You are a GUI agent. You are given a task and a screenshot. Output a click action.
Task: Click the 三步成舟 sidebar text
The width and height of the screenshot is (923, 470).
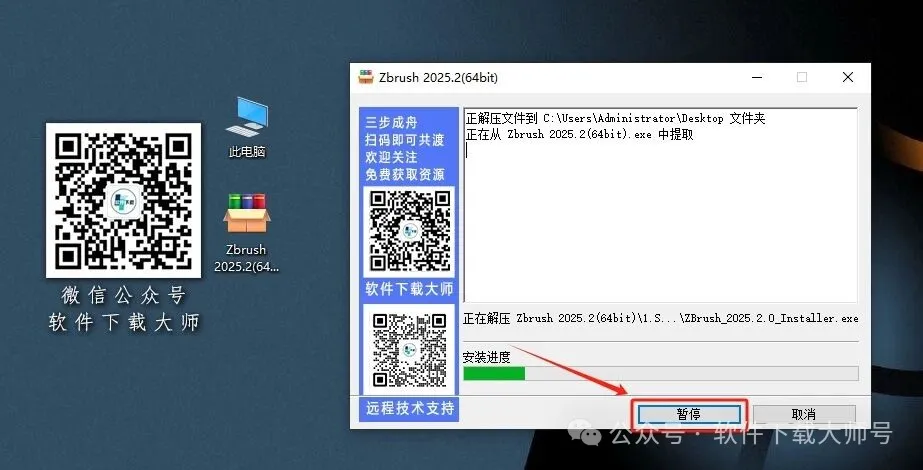tap(391, 123)
